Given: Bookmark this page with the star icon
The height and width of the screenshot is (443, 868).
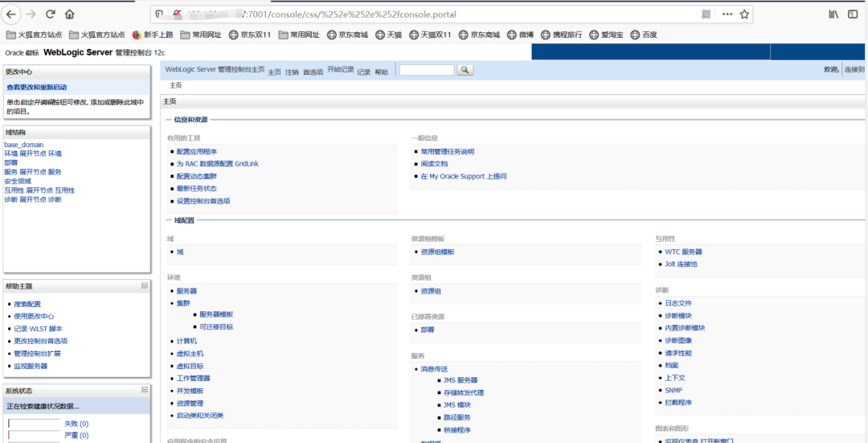Looking at the screenshot, I should (x=745, y=14).
